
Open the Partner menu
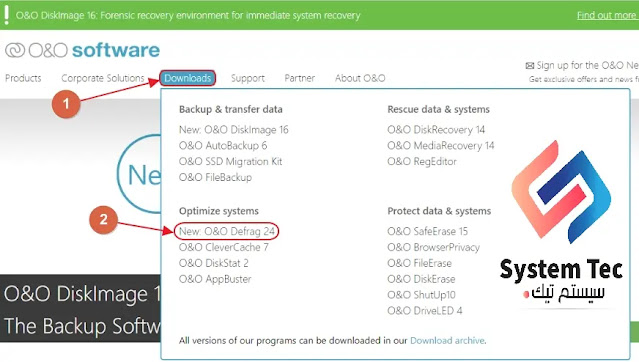[x=300, y=78]
